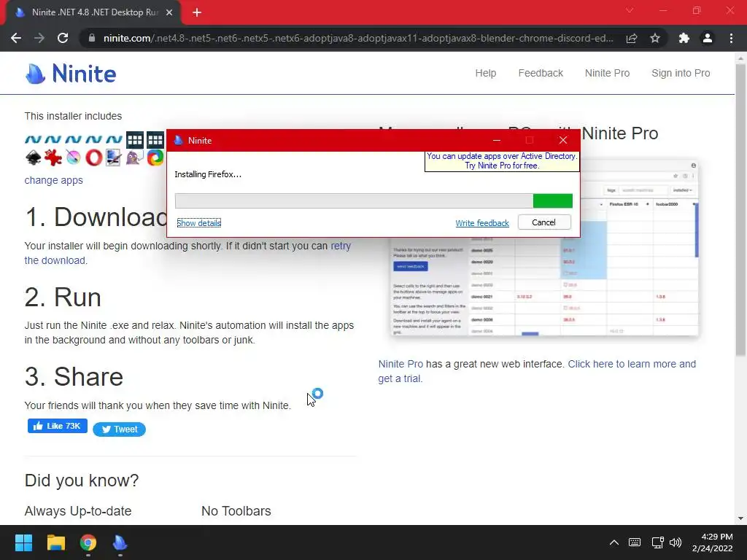This screenshot has height=560, width=747.
Task: Open Help in the Ninite navigation
Action: [485, 73]
